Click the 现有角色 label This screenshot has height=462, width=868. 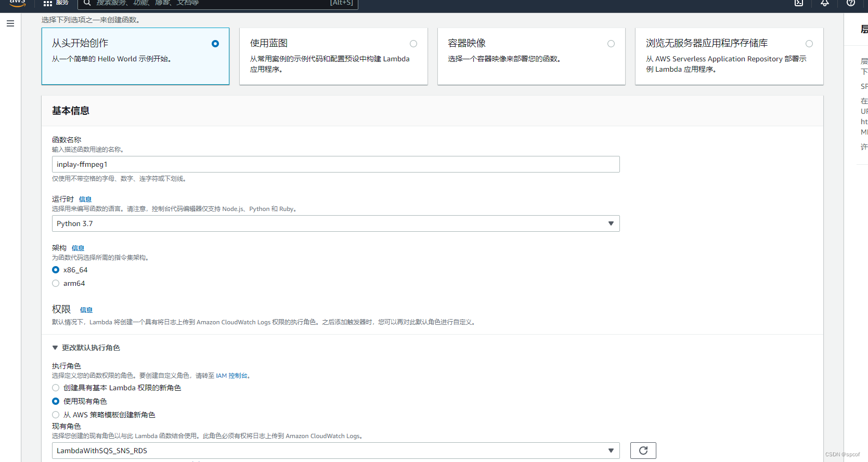pos(67,426)
